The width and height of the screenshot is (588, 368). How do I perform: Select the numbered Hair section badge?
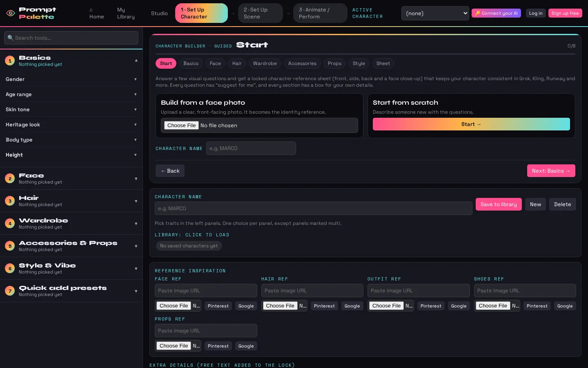coord(10,201)
